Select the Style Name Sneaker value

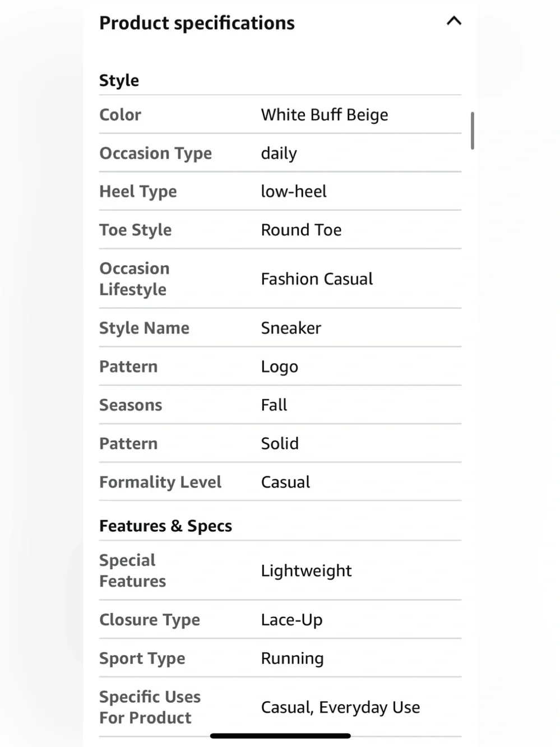(291, 328)
